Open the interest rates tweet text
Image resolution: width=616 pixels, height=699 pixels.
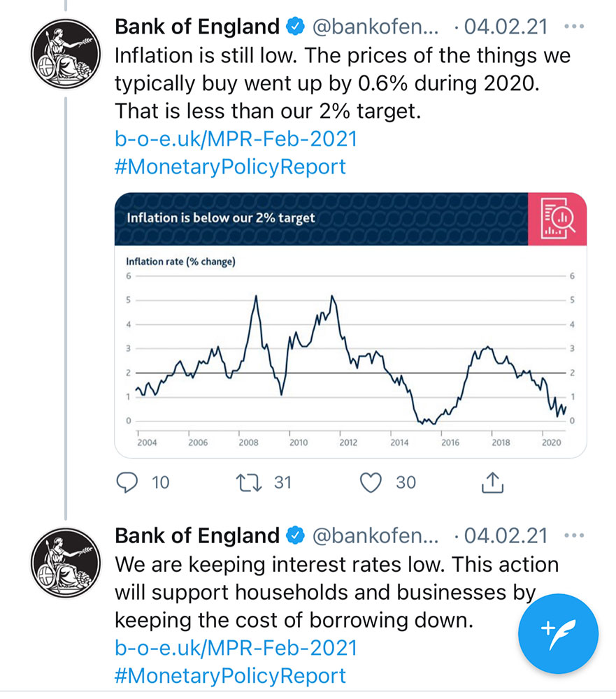322,592
